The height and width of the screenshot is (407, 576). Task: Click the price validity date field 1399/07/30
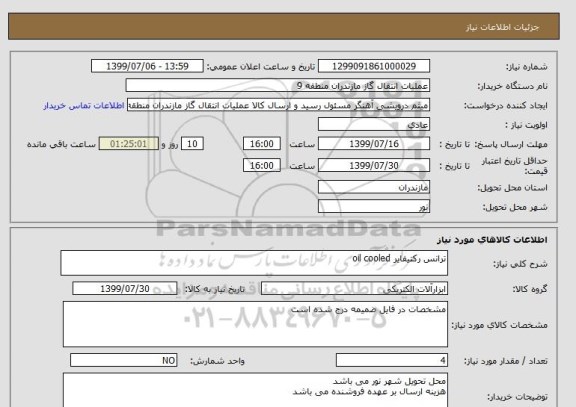374,165
